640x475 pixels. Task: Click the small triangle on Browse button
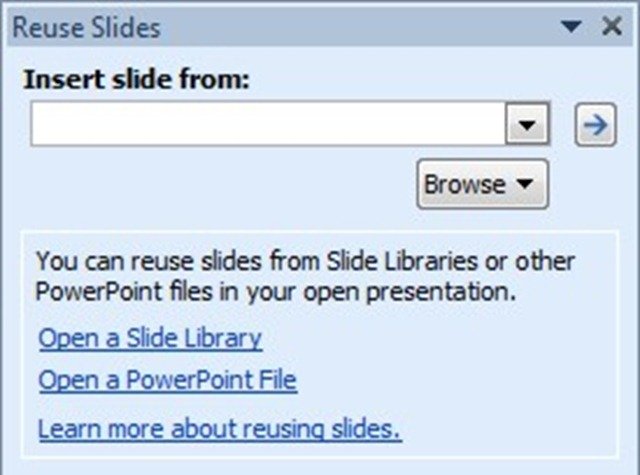coord(526,184)
